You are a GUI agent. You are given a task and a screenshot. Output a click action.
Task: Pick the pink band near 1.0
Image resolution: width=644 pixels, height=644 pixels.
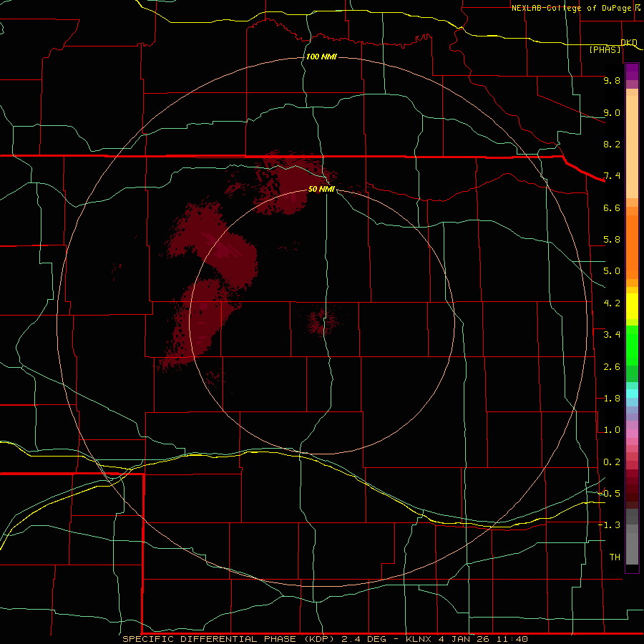coord(632,433)
